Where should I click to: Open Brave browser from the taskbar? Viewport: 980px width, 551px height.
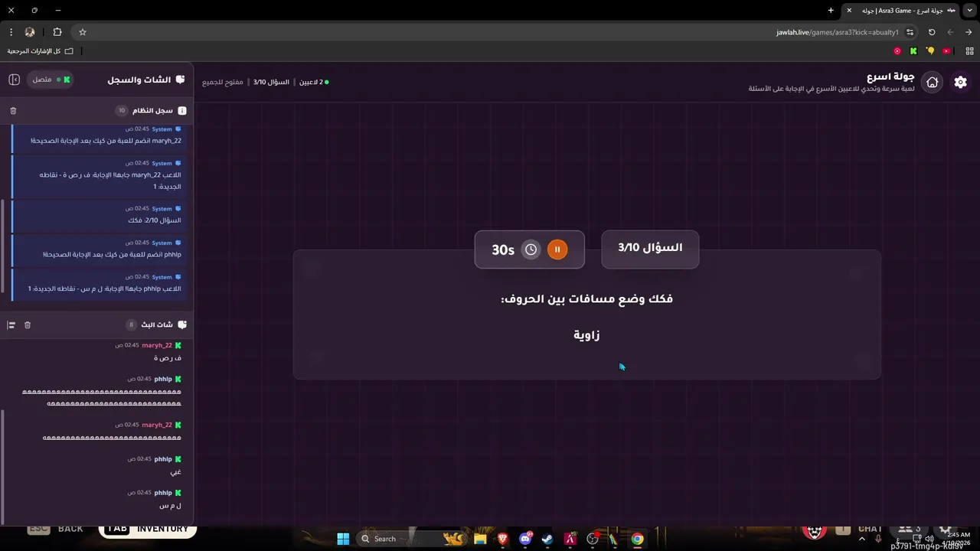[x=502, y=539]
